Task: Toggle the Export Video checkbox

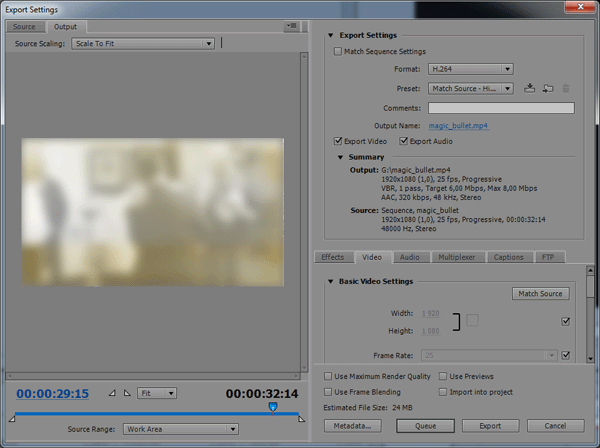Action: [x=338, y=141]
